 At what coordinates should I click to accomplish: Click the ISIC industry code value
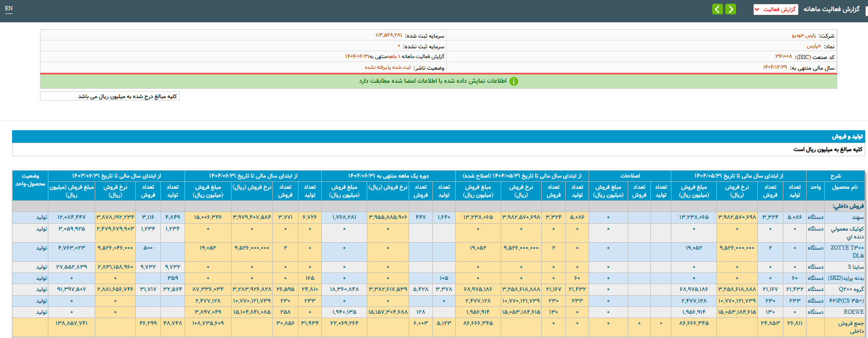point(783,57)
